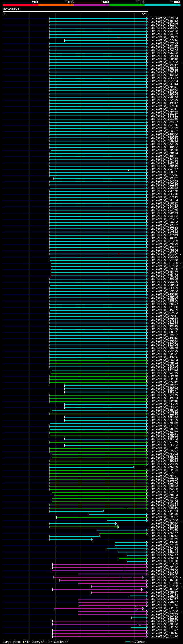Select the UniRef100_P49317 label
This screenshot has height=644, width=183.
tap(164, 103)
